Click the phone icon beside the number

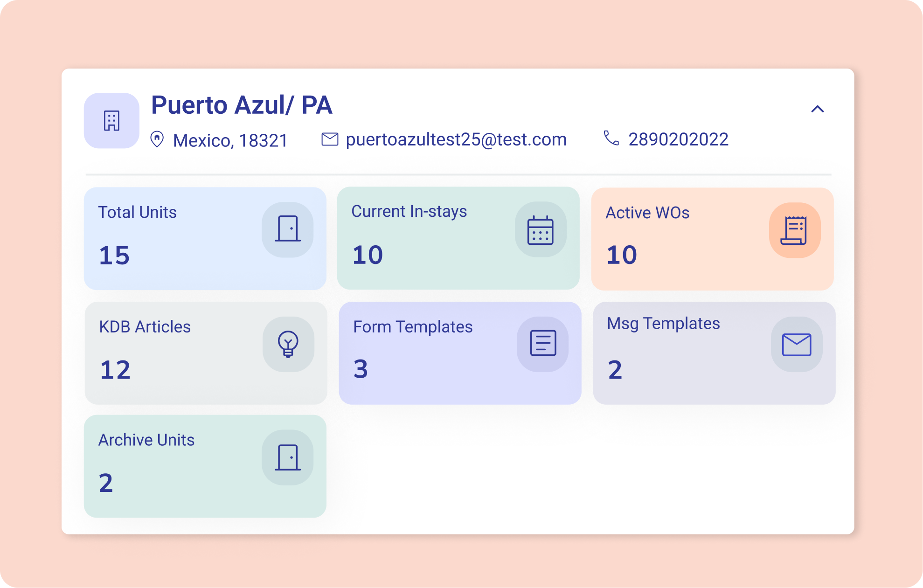(611, 138)
